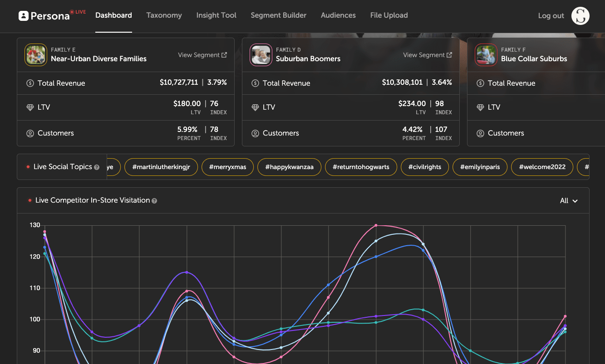Open the All filter dropdown on the visitation chart
The width and height of the screenshot is (605, 364).
(568, 200)
